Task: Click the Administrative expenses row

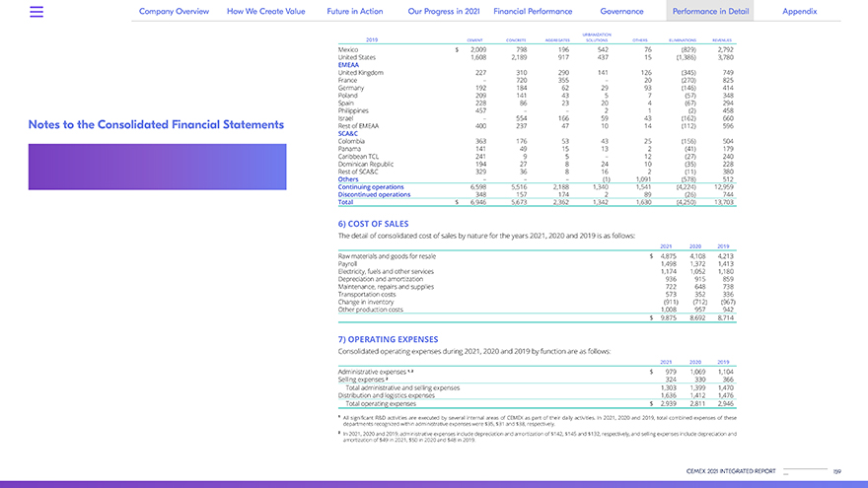Action: [371, 372]
